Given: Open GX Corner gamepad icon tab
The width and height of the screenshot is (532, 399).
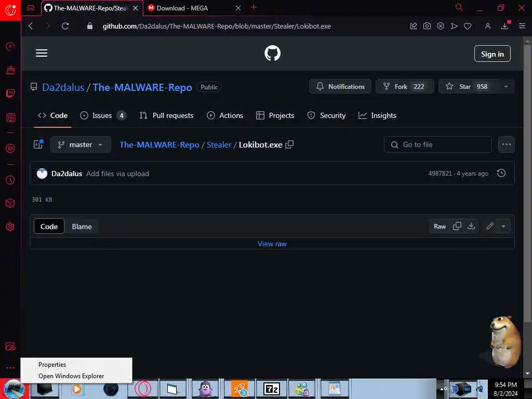Looking at the screenshot, I should pyautogui.click(x=31, y=8).
